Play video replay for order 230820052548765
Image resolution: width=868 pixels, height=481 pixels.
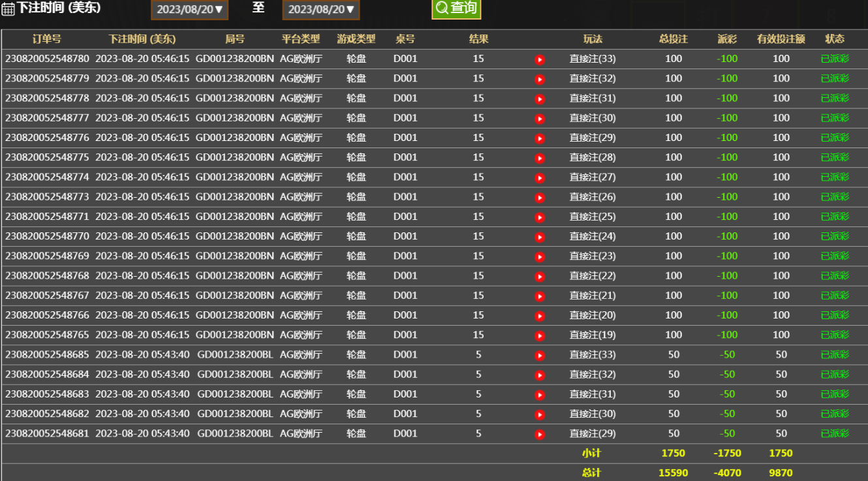click(540, 335)
